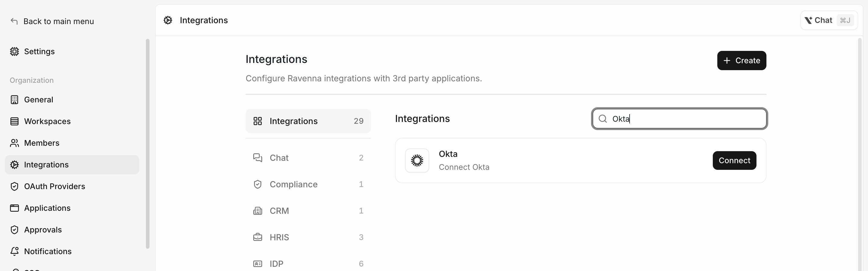Open the Members page
Screen dimensions: 868x271
coord(72,143)
